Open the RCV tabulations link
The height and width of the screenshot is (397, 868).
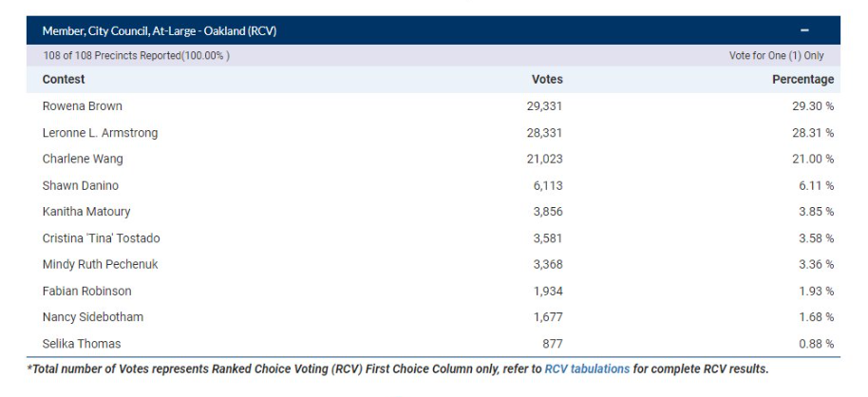[587, 369]
